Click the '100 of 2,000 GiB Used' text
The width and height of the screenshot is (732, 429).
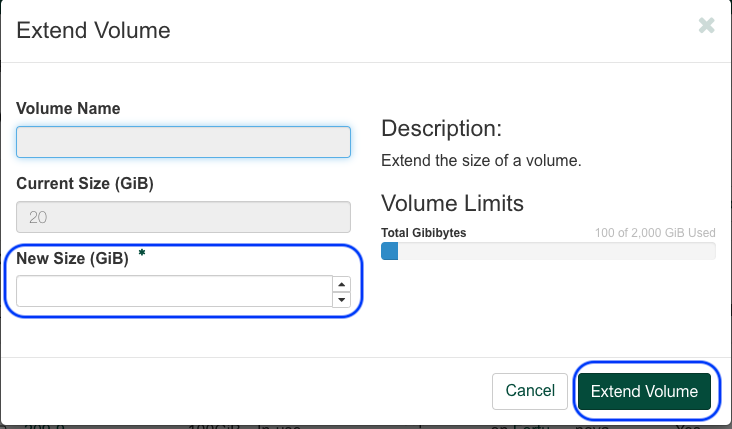click(655, 232)
